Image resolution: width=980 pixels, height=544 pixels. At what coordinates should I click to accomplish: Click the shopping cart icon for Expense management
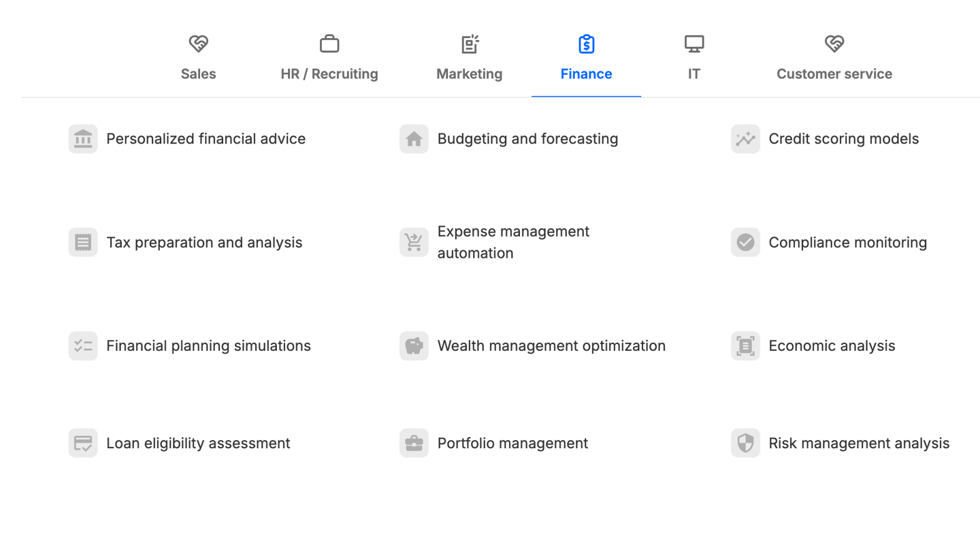[414, 242]
